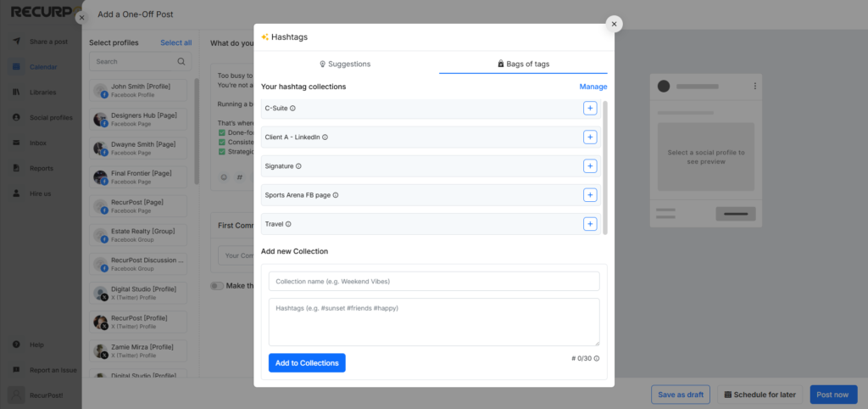
Task: Focus the Hashtags textarea
Action: click(x=434, y=322)
